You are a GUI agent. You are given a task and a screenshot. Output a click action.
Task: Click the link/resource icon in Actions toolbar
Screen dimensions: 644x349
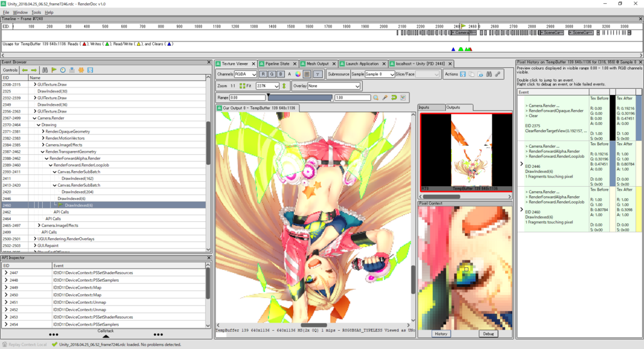tap(497, 74)
